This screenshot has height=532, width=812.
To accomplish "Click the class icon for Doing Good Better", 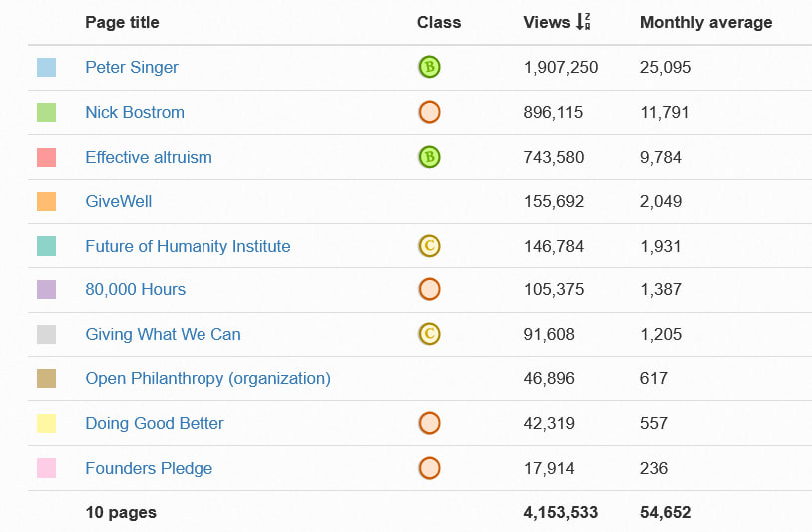I will [429, 423].
